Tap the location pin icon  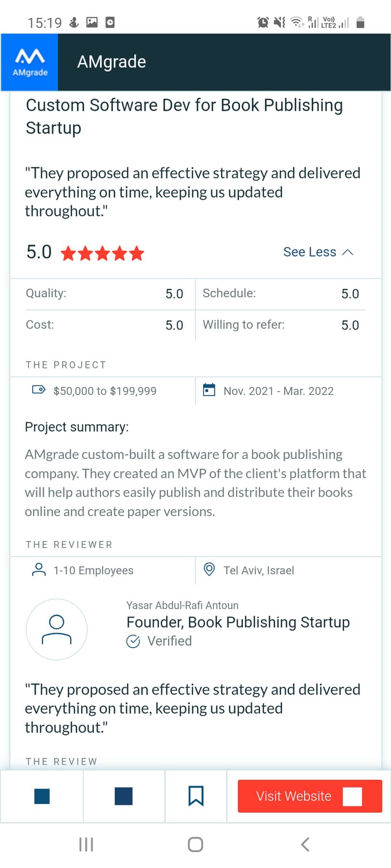[209, 569]
